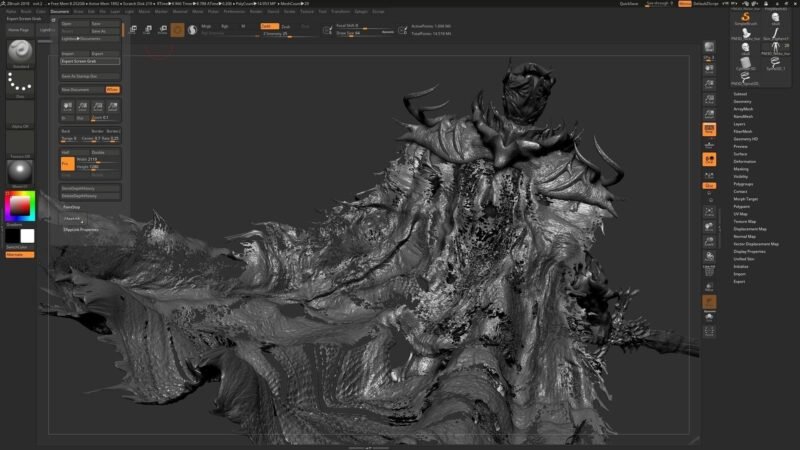The image size is (800, 450).
Task: Open the Material menu
Action: coord(180,11)
